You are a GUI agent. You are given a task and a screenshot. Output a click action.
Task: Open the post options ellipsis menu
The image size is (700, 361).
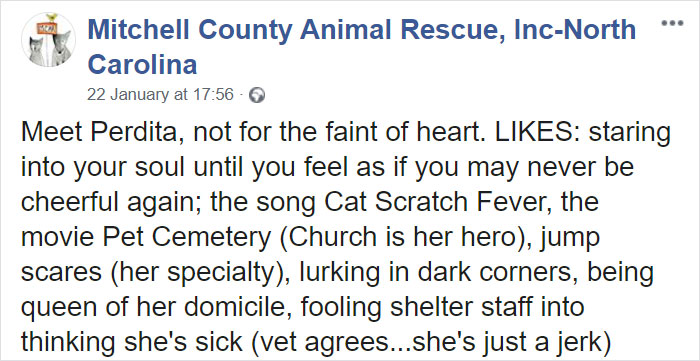[673, 22]
